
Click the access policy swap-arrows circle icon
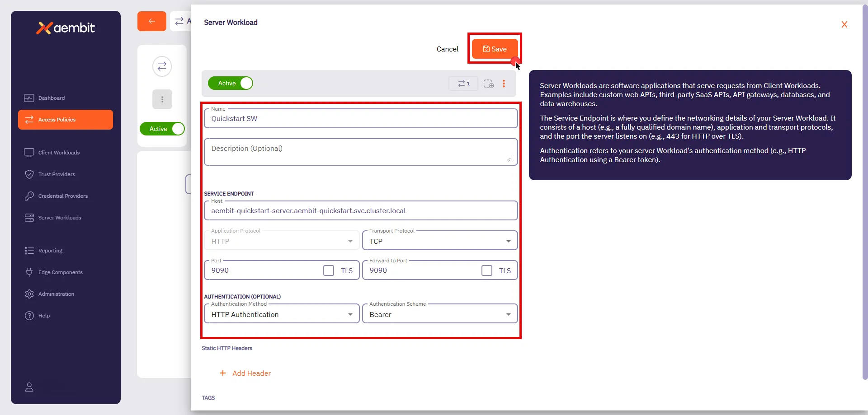tap(162, 66)
